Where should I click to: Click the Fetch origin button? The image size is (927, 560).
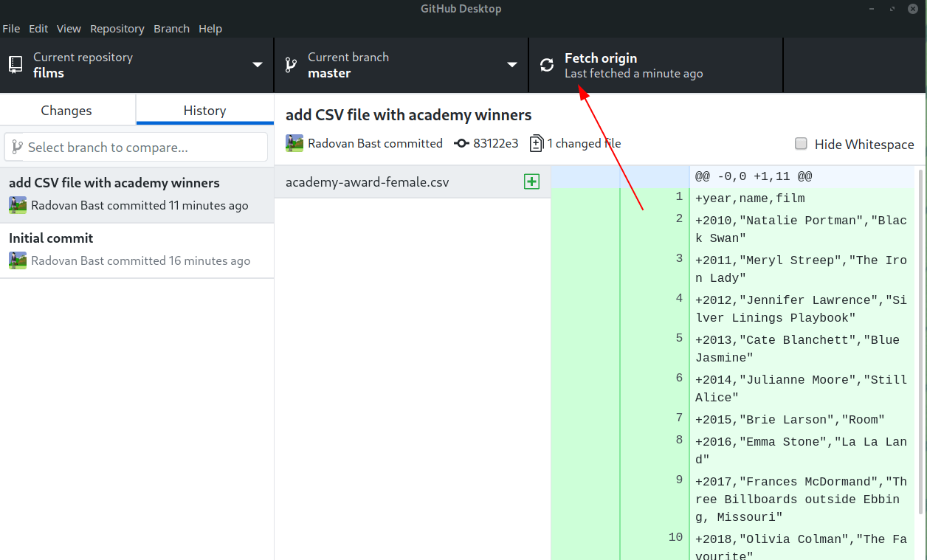pyautogui.click(x=655, y=65)
